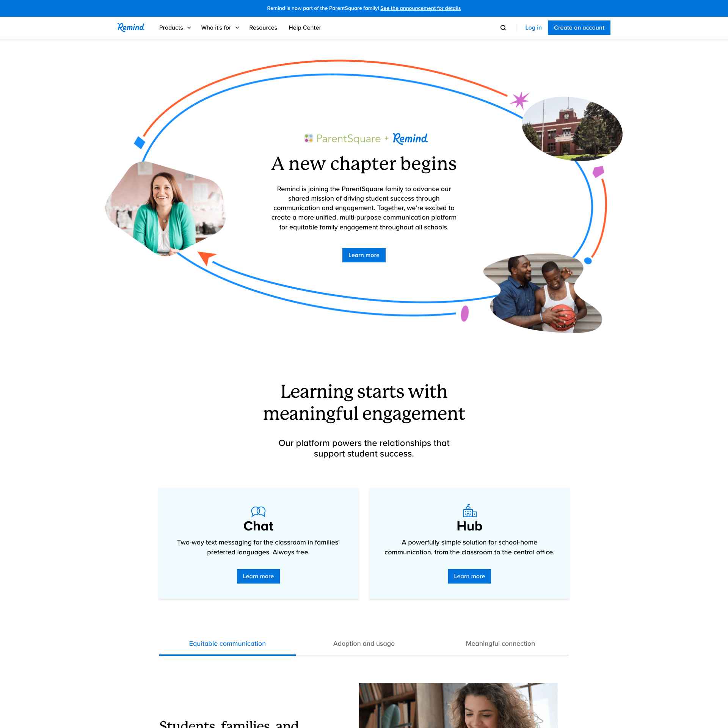The width and height of the screenshot is (728, 728).
Task: Select the Adoption and usage tab
Action: pyautogui.click(x=364, y=643)
